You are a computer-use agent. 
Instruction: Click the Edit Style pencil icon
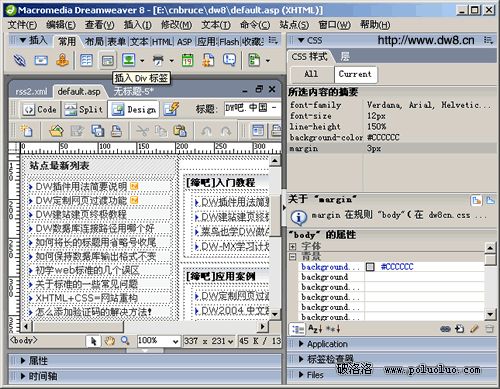[474, 329]
